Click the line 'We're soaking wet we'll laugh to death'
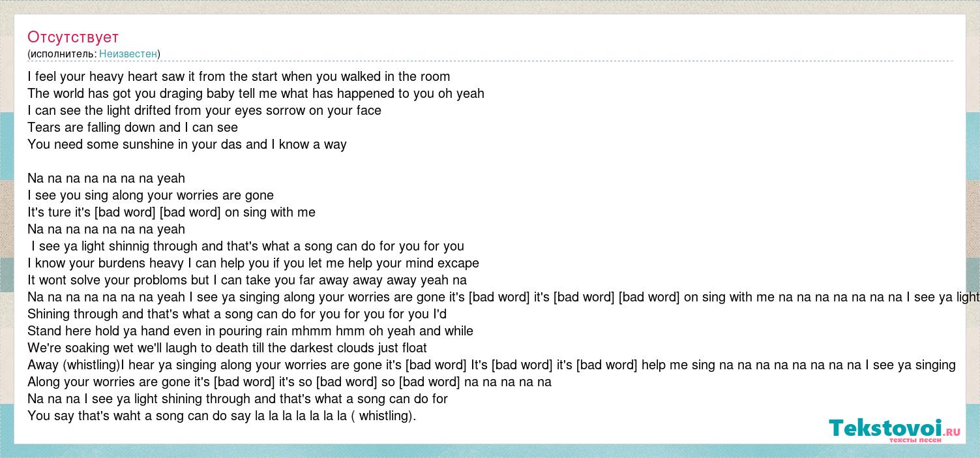The image size is (980, 458). 228,348
